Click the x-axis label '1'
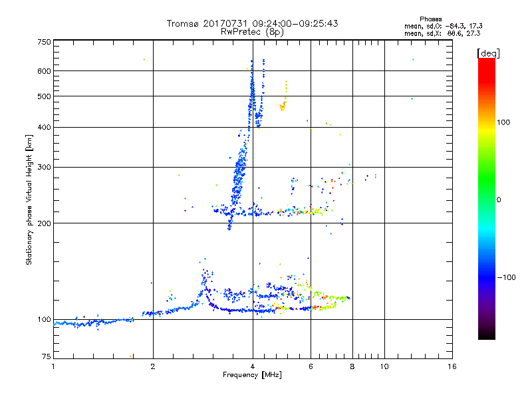Viewport: 532px width, 399px height. coord(53,366)
